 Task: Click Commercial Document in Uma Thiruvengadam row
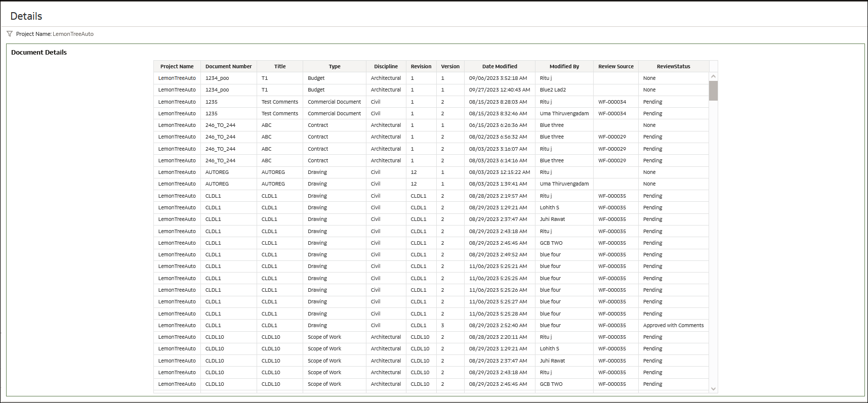tap(335, 113)
